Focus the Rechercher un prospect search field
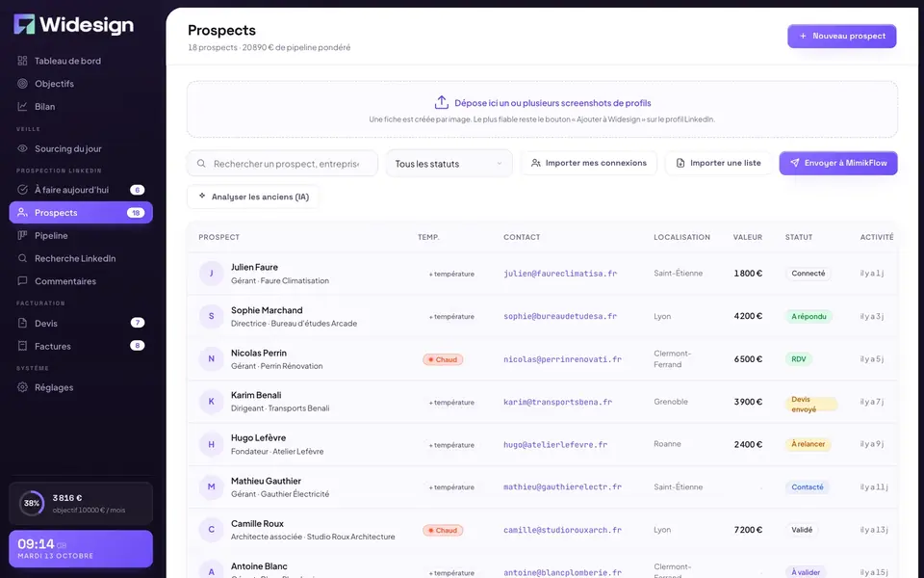This screenshot has width=924, height=578. pyautogui.click(x=282, y=164)
